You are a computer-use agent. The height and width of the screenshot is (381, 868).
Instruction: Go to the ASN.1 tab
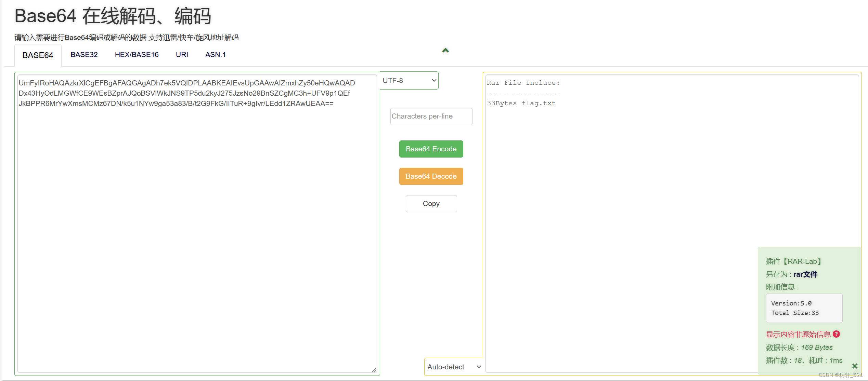point(215,55)
